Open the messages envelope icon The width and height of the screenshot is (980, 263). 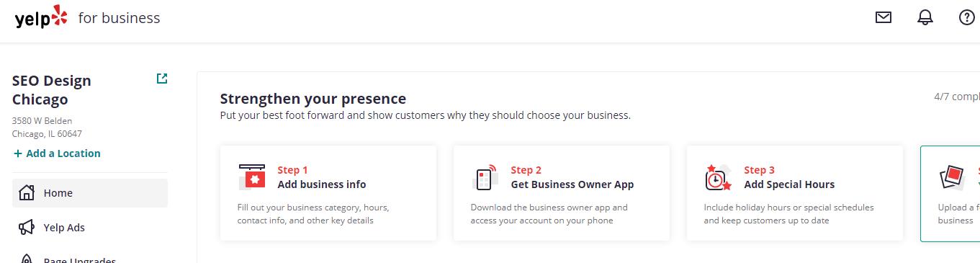[884, 17]
